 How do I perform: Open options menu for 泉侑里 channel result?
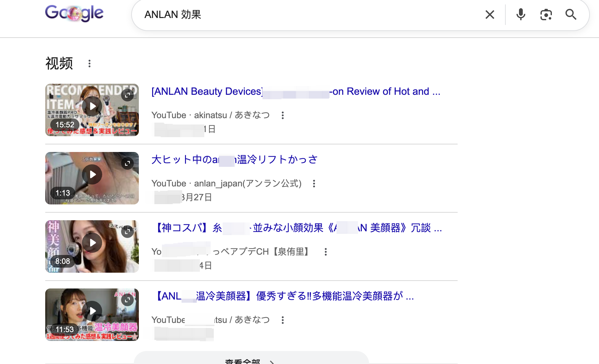coord(325,252)
